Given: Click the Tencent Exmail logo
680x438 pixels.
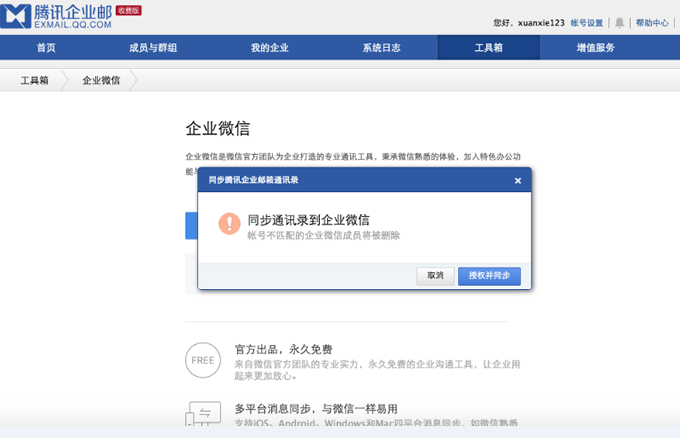Looking at the screenshot, I should coord(60,17).
